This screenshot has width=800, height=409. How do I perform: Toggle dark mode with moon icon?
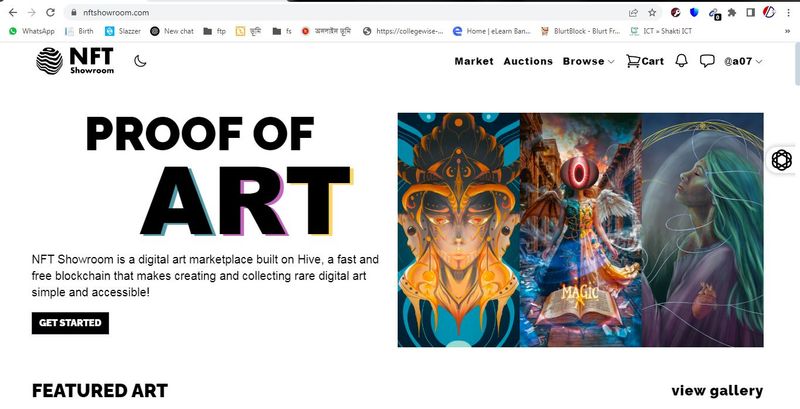pyautogui.click(x=140, y=61)
